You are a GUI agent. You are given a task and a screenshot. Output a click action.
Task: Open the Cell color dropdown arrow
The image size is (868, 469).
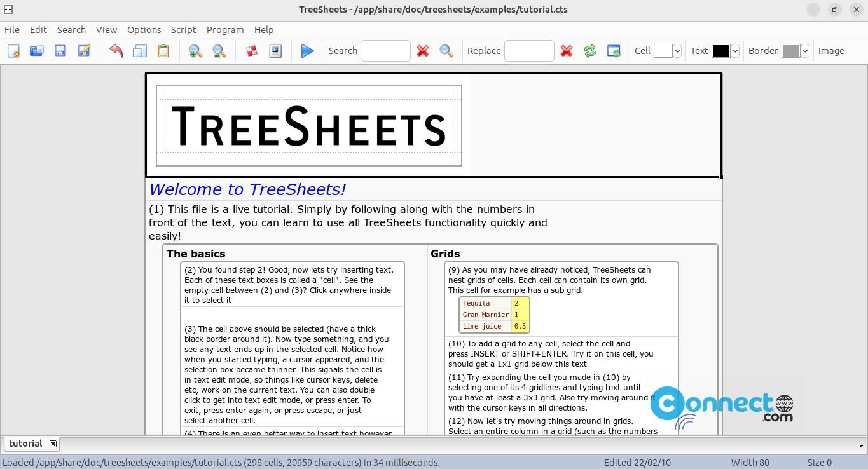(677, 51)
